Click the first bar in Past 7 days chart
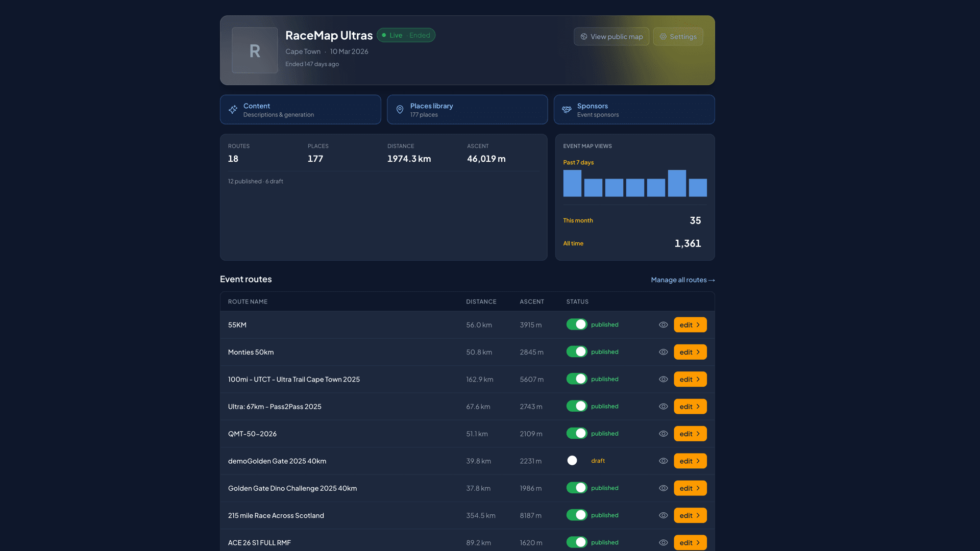Screen dimensions: 980x551 (x=572, y=183)
